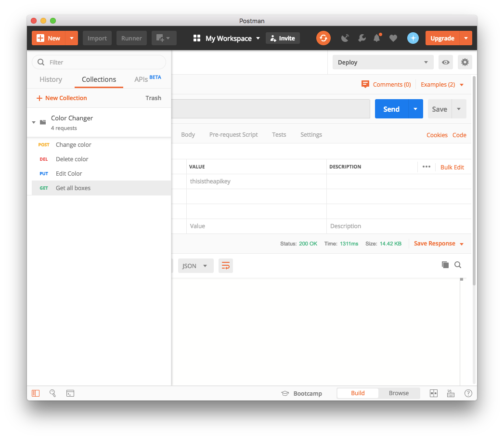
Task: Select the Browse mode toggle
Action: (399, 393)
